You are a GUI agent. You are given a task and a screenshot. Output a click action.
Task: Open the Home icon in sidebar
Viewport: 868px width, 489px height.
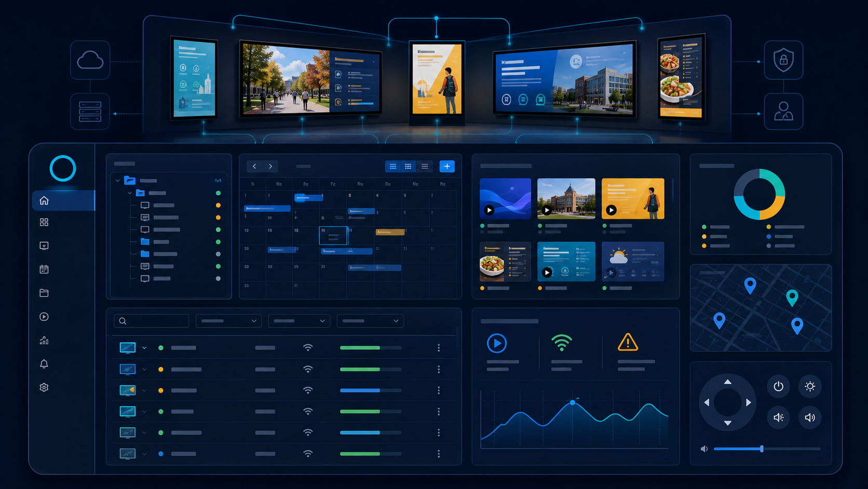tap(44, 201)
